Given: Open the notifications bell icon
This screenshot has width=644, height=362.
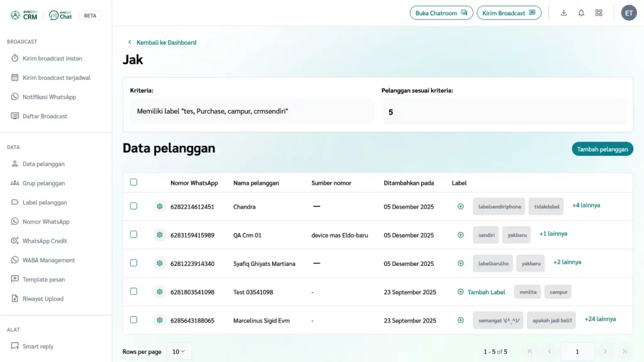Looking at the screenshot, I should pos(581,13).
